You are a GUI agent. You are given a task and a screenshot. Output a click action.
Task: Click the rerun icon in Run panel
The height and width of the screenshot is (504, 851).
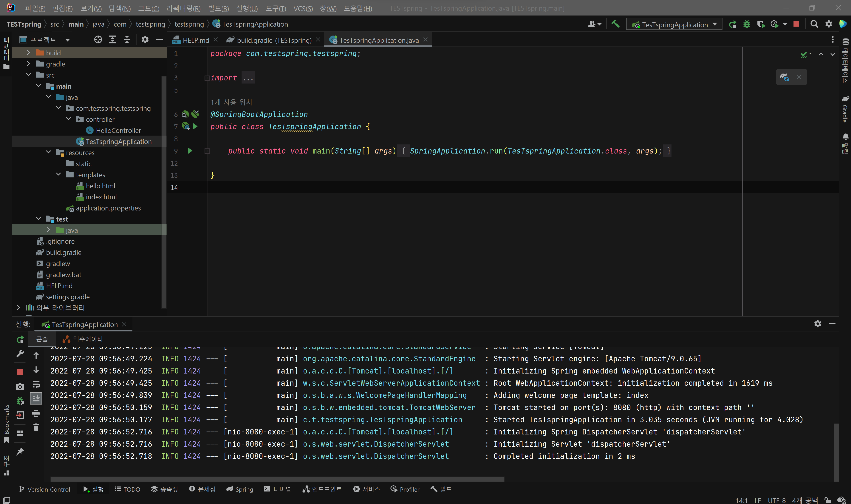coord(20,339)
